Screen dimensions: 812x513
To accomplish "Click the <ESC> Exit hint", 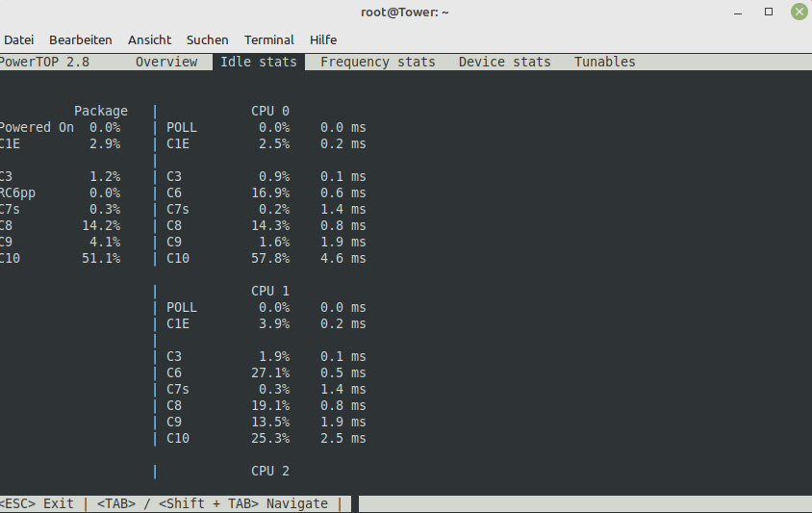I will coord(37,503).
